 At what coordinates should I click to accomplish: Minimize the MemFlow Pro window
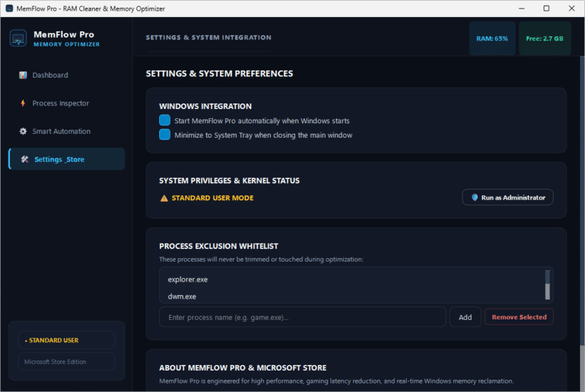pyautogui.click(x=522, y=9)
